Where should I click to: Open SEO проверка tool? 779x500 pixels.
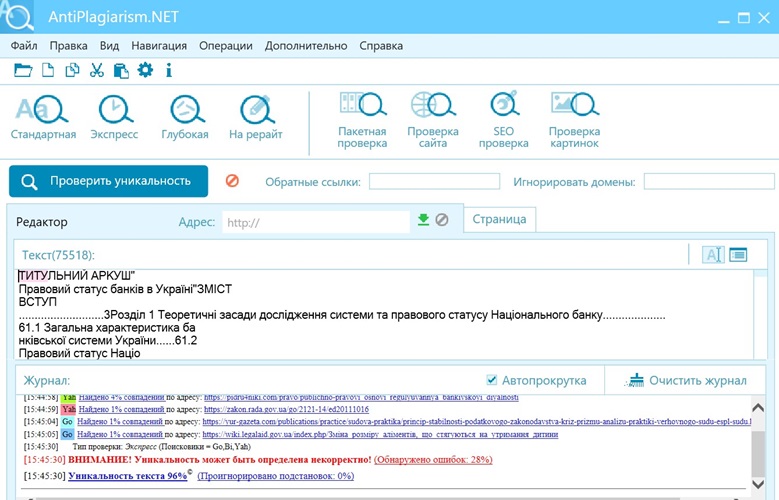pos(503,120)
